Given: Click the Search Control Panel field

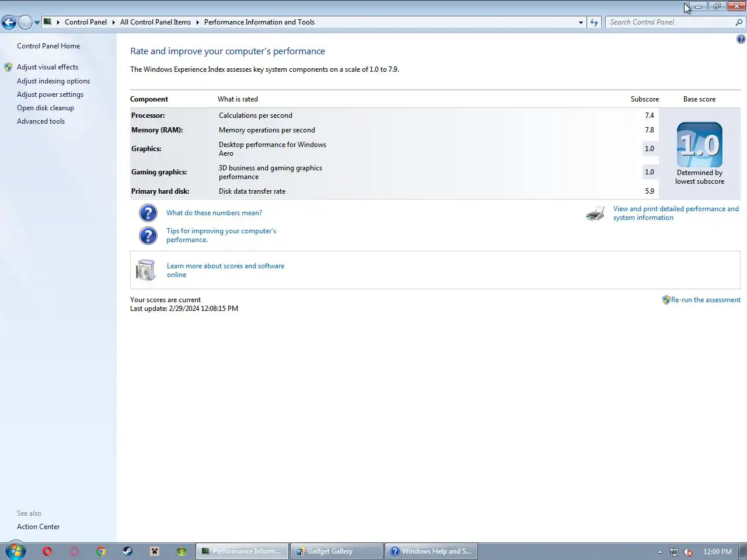Looking at the screenshot, I should coord(670,22).
